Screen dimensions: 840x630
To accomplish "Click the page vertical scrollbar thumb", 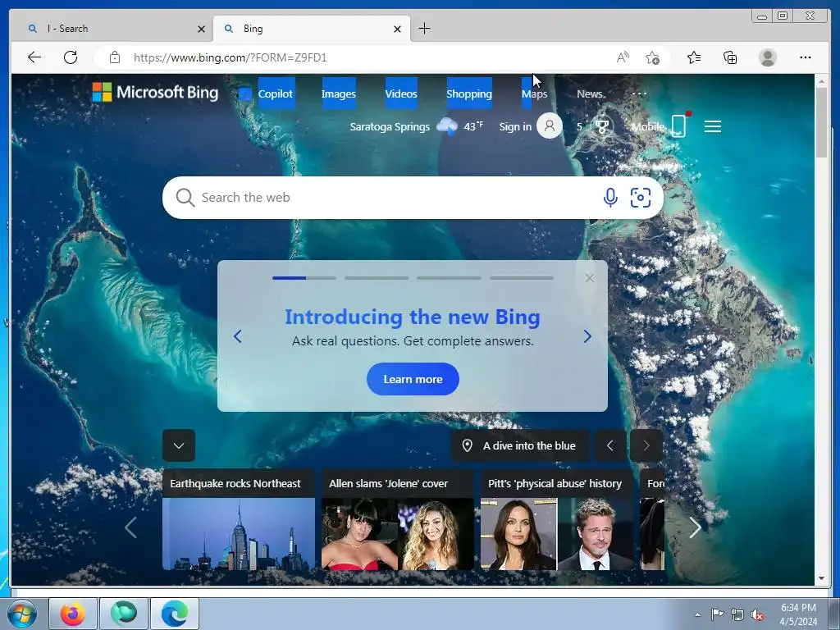I will pos(822,122).
